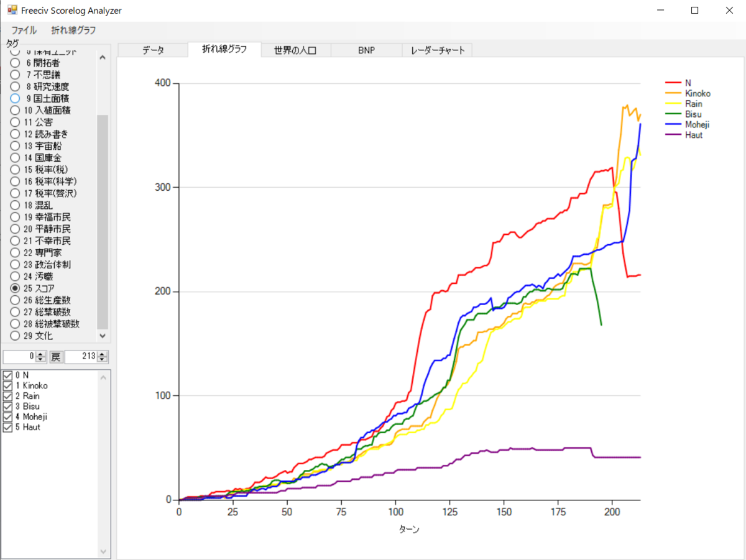
Task: Click the start turn field showing 0
Action: 19,357
